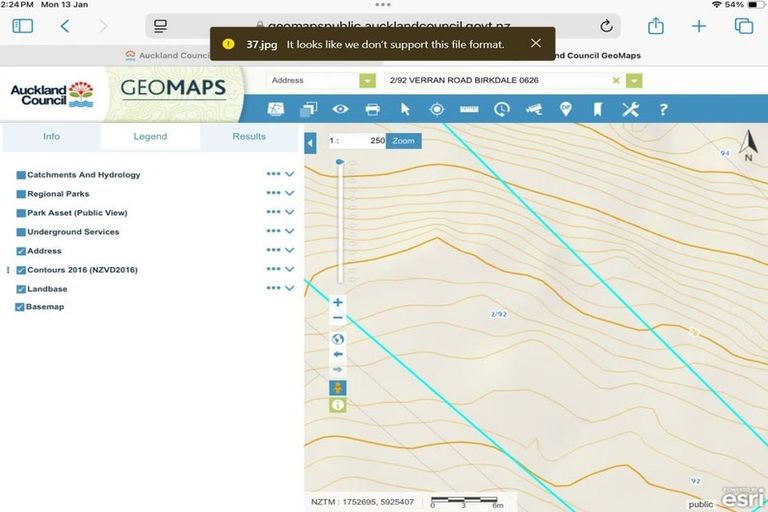Open the measure ruler tool
The width and height of the screenshot is (768, 512).
(469, 109)
